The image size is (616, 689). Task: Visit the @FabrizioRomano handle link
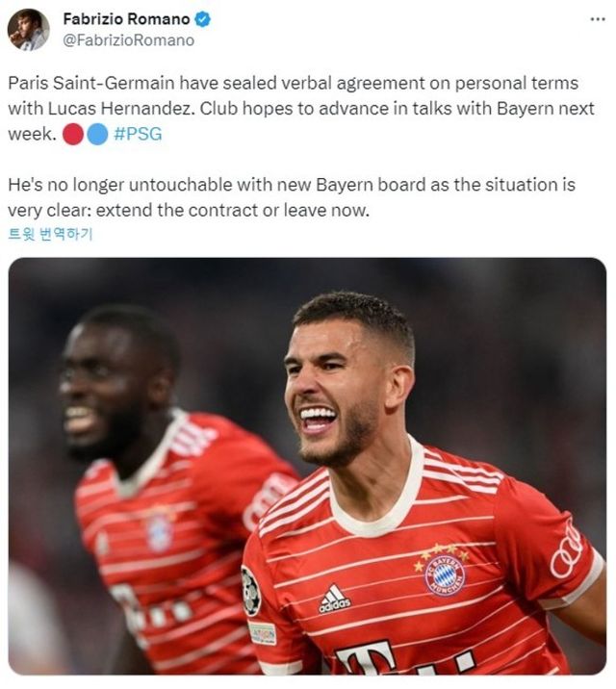click(x=129, y=40)
